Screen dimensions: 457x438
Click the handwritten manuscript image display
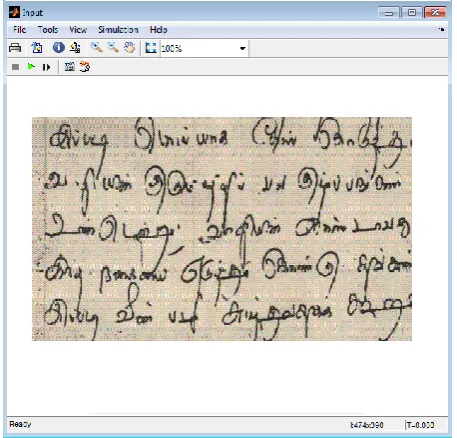[x=222, y=229]
